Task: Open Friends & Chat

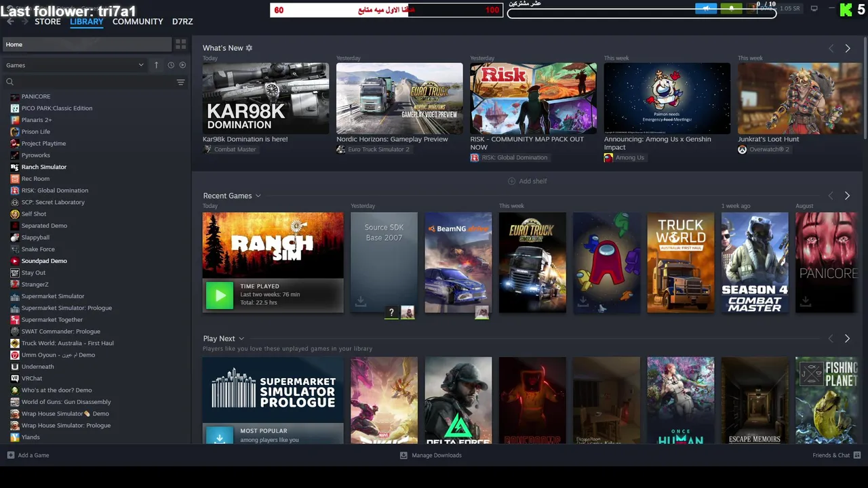Action: tap(831, 455)
